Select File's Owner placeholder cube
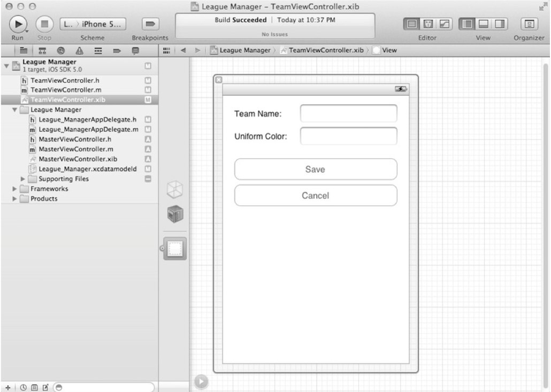Image resolution: width=551 pixels, height=392 pixels. (x=174, y=190)
